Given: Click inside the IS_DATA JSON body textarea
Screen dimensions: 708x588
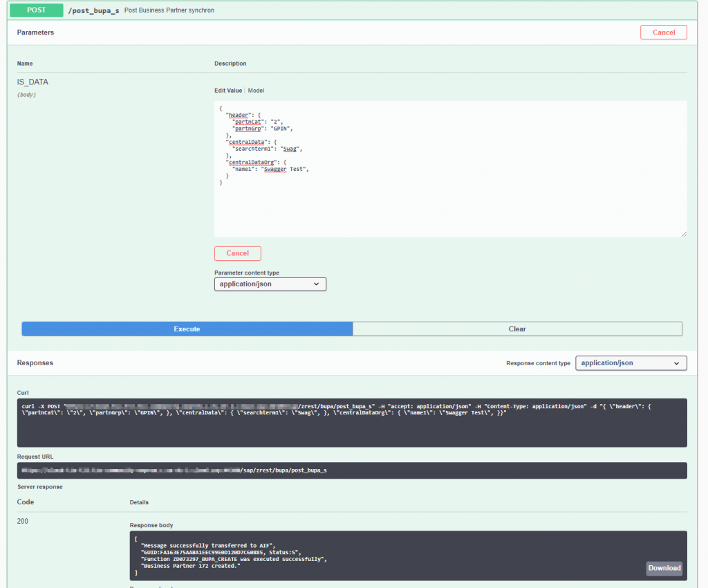Looking at the screenshot, I should [x=451, y=169].
